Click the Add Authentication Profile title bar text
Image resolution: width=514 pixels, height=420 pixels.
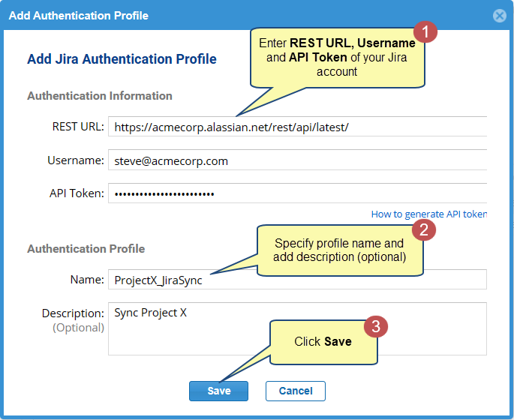(x=78, y=16)
